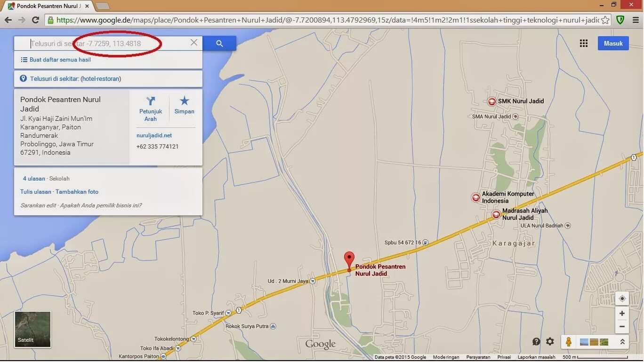Click Toko Ifa Abadi shop icon

(178, 348)
